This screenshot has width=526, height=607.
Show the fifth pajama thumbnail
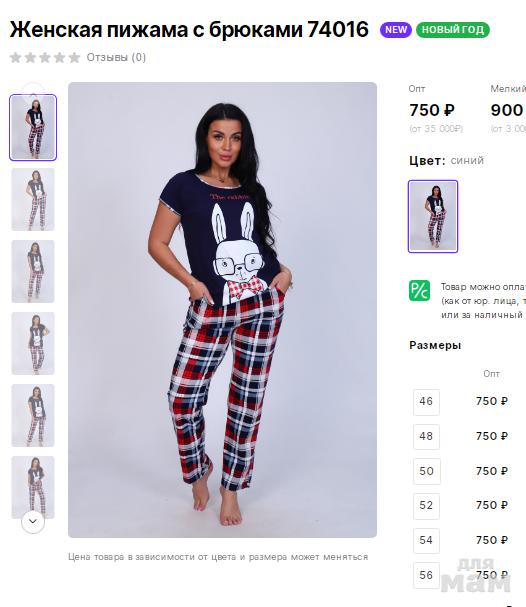33,415
